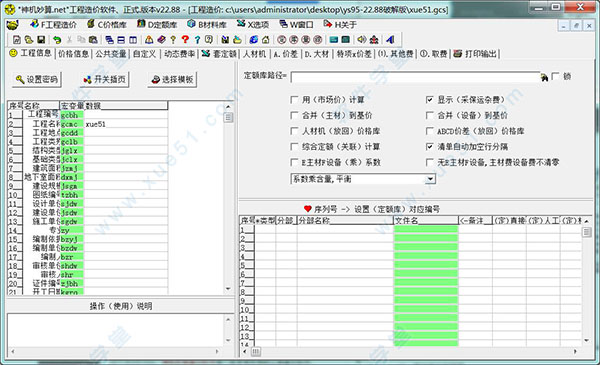This screenshot has width=600, height=365.
Task: Toggle 显示（采保运杂费）checkbox
Action: click(x=430, y=100)
